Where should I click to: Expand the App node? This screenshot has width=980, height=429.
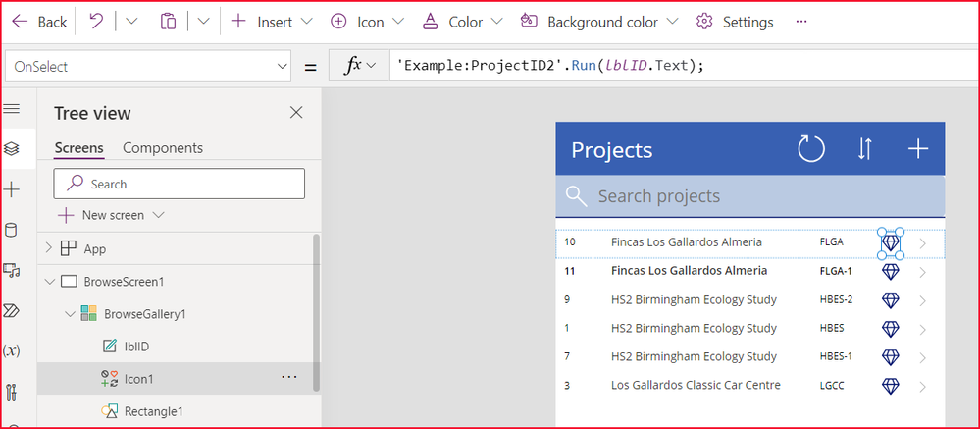tap(49, 248)
